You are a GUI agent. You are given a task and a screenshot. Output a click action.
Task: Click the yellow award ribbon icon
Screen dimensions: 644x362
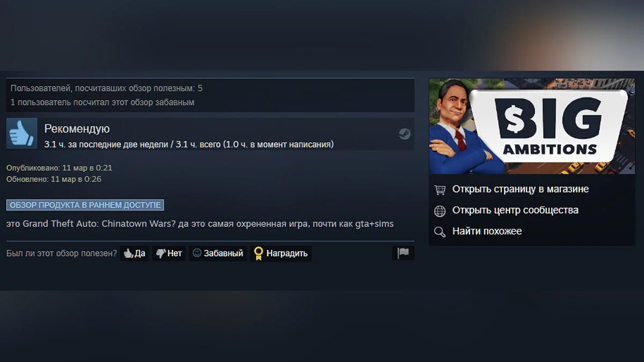[x=259, y=253]
